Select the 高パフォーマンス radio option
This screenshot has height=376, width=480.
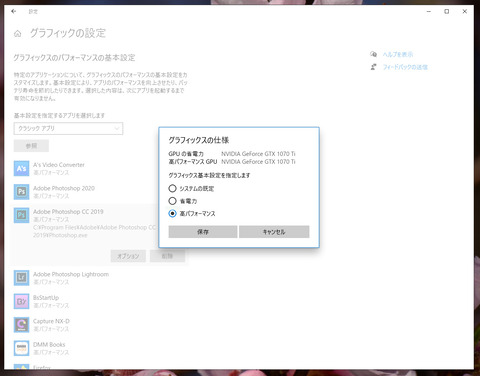[172, 213]
